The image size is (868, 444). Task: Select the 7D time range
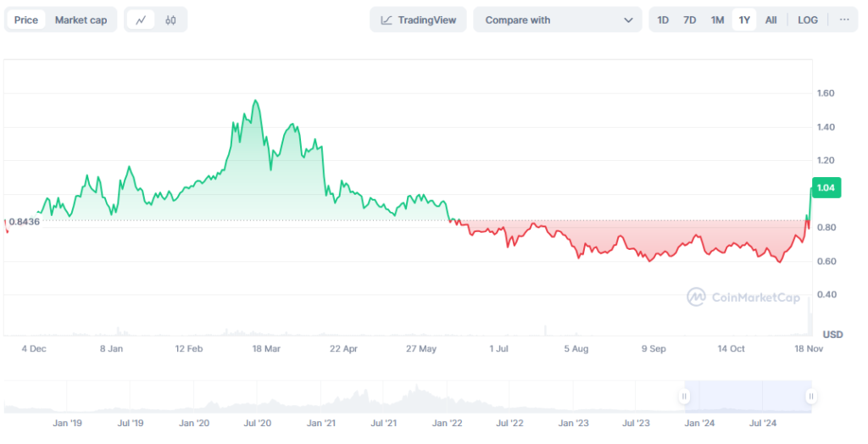coord(690,19)
